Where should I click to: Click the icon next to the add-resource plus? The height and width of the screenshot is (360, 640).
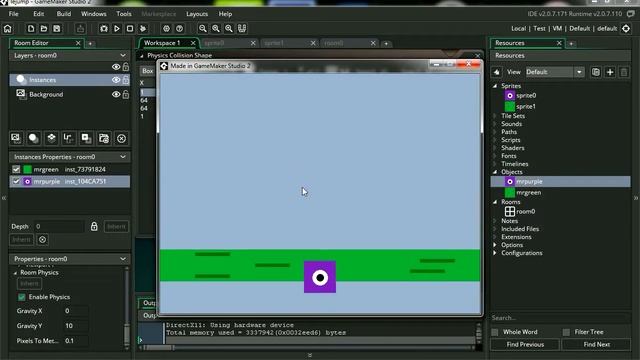(x=596, y=72)
